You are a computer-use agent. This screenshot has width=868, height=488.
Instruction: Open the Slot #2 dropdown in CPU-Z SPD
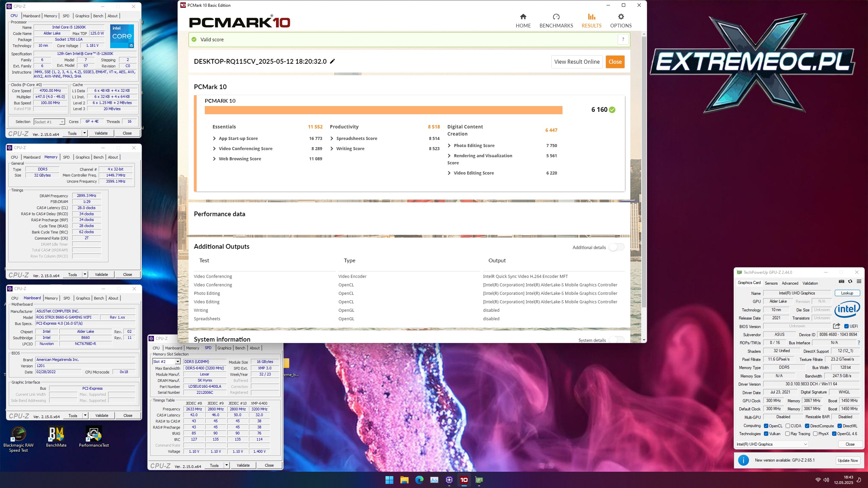pos(177,362)
